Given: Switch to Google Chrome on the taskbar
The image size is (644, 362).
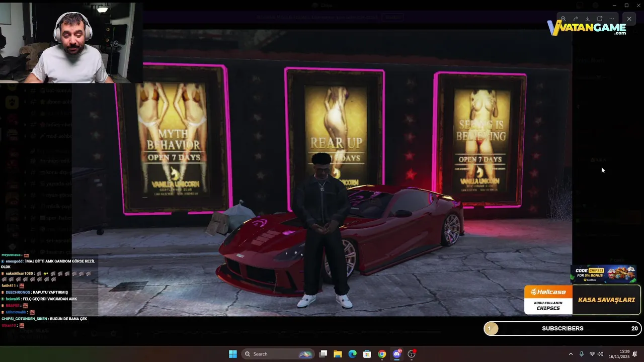Looking at the screenshot, I should coord(382,354).
